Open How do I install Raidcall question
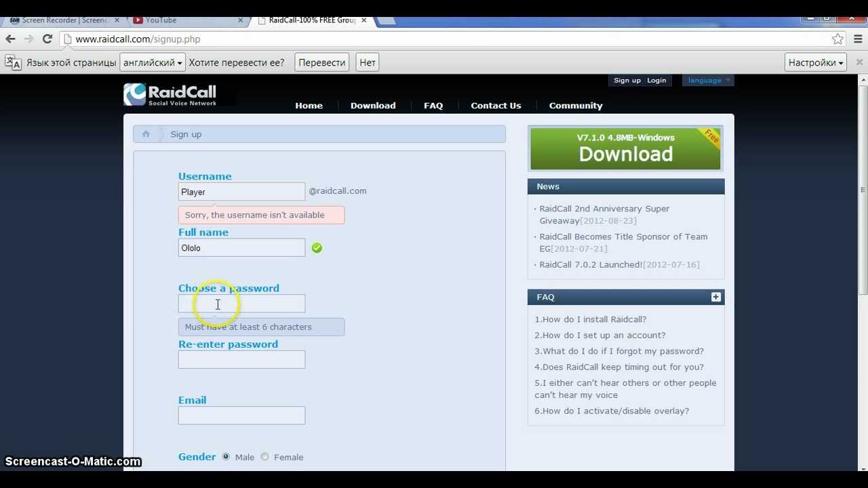 [x=590, y=319]
